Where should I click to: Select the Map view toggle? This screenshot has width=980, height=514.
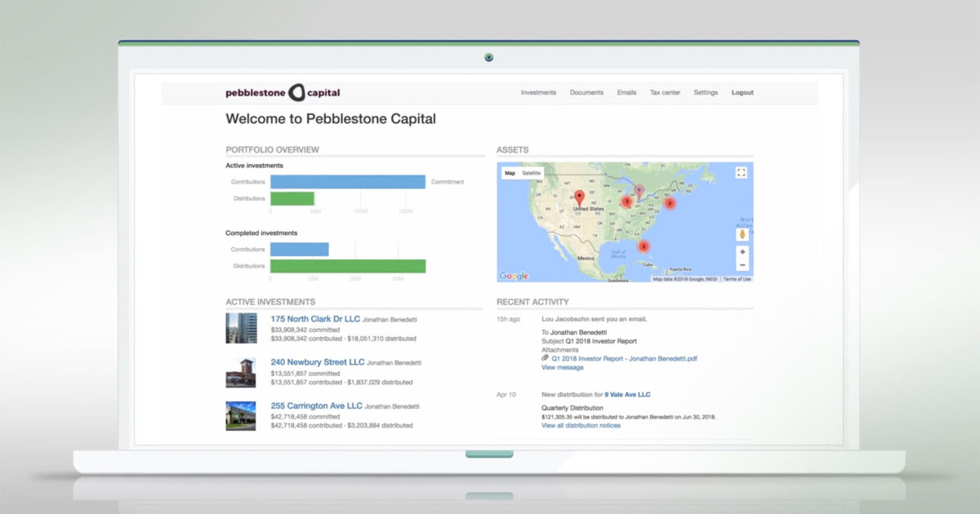pyautogui.click(x=510, y=173)
